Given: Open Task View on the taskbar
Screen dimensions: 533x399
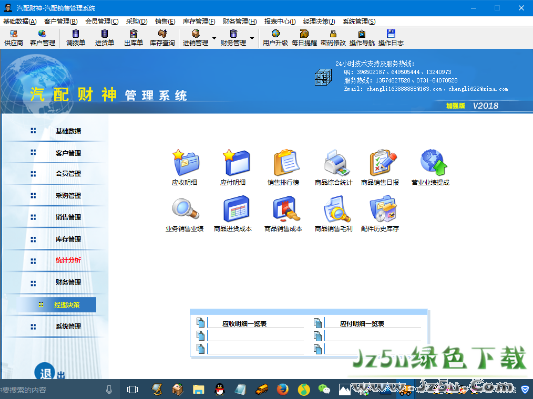Looking at the screenshot, I should click(132, 389).
